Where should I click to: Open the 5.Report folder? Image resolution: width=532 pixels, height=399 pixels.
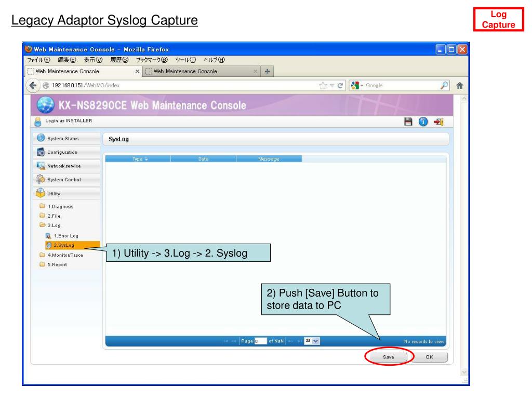click(x=54, y=264)
